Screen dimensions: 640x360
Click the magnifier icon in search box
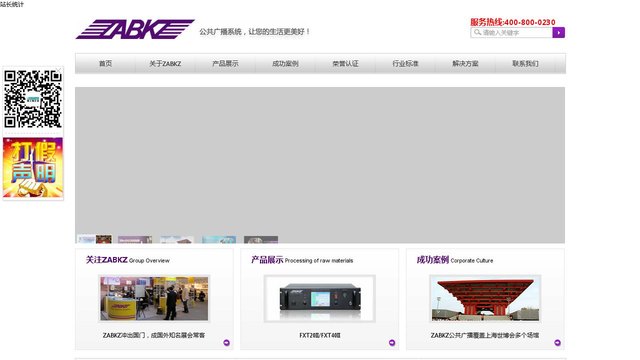click(477, 32)
